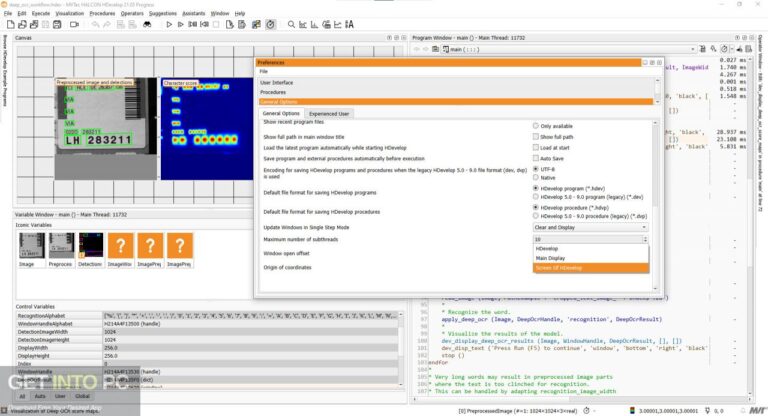Choose 'Main Display' from the open dropdown list
This screenshot has width=768, height=416.
click(x=590, y=258)
